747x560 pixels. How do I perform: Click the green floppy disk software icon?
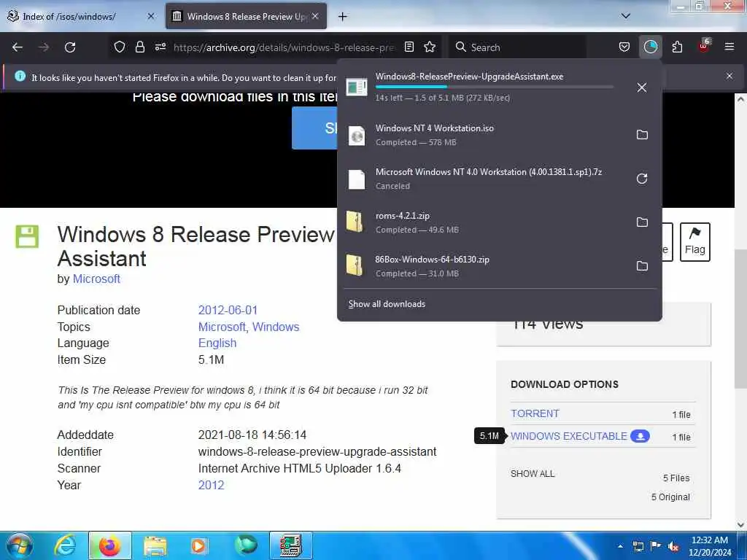click(x=27, y=236)
